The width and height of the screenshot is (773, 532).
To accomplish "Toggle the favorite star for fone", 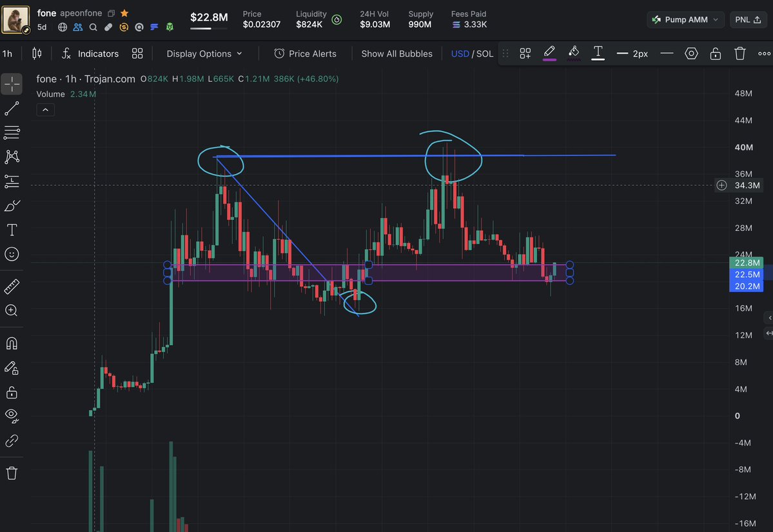I will tap(124, 14).
